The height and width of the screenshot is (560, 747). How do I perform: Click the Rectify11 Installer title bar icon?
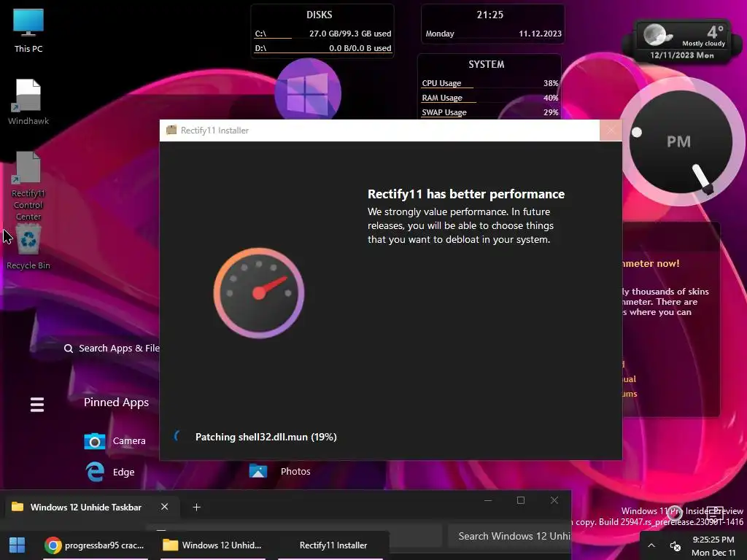[171, 130]
